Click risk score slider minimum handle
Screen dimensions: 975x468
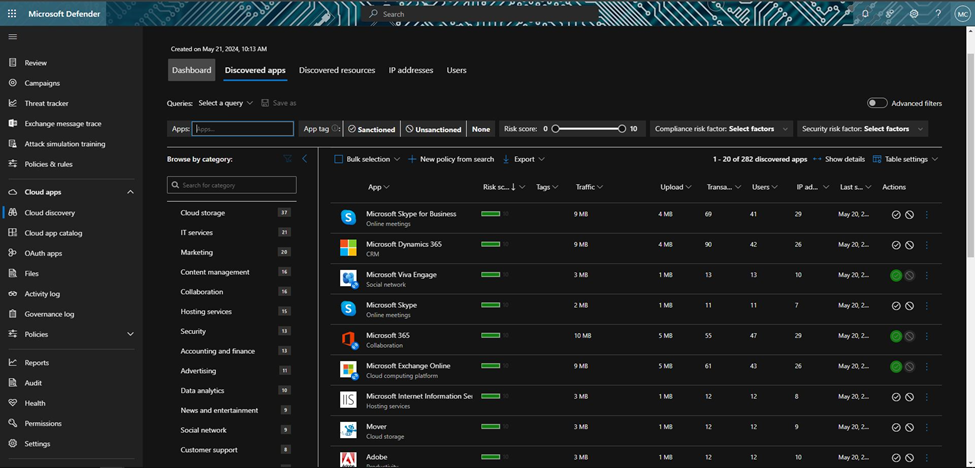[x=555, y=129]
